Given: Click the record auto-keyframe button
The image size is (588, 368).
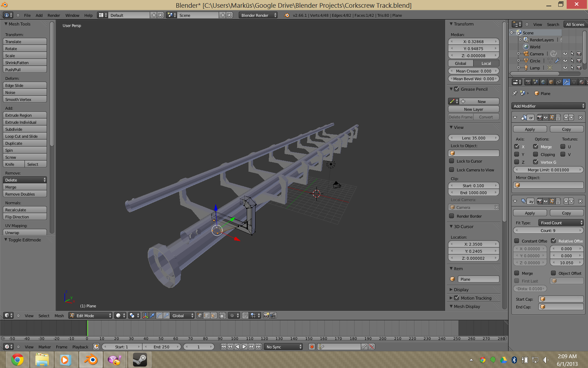Looking at the screenshot, I should tap(311, 347).
